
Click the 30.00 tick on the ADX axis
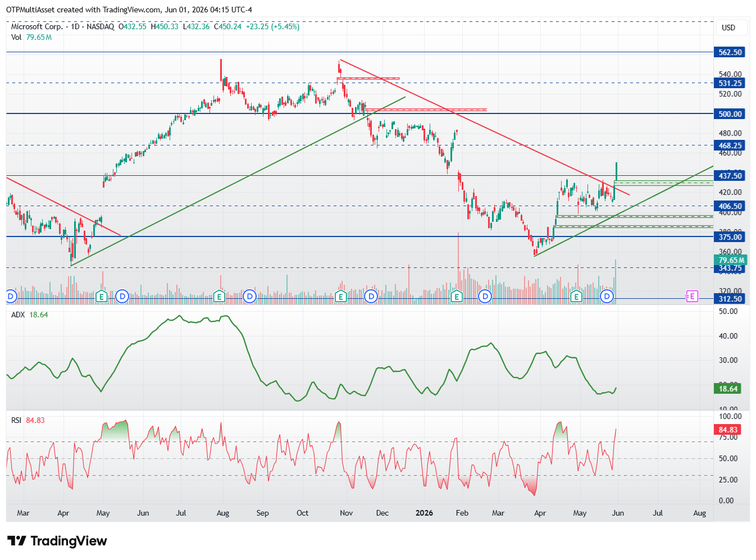tap(728, 361)
